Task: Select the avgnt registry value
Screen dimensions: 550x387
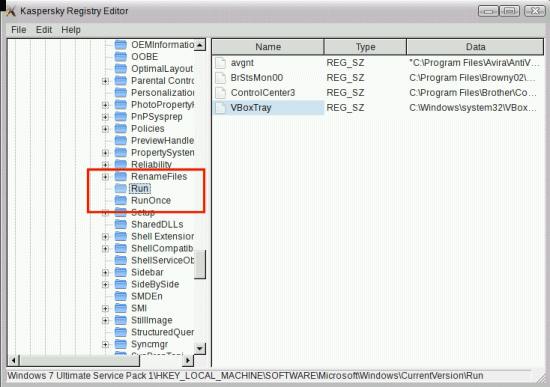Action: pos(242,63)
